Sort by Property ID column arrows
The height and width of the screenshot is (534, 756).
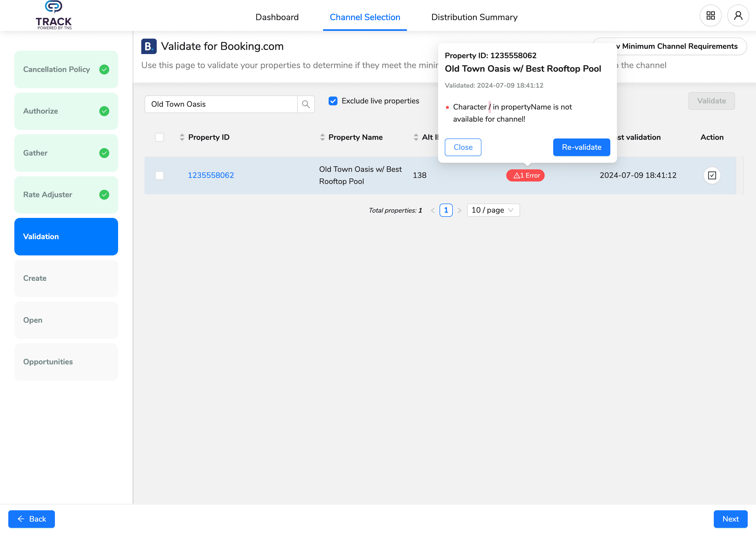182,137
